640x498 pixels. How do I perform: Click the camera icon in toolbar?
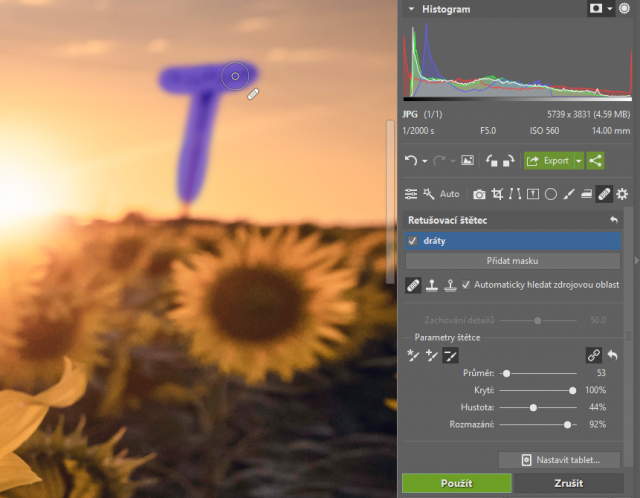point(479,194)
